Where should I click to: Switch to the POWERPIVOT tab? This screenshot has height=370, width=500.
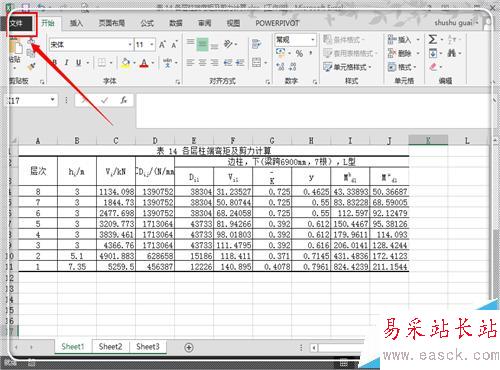[277, 23]
